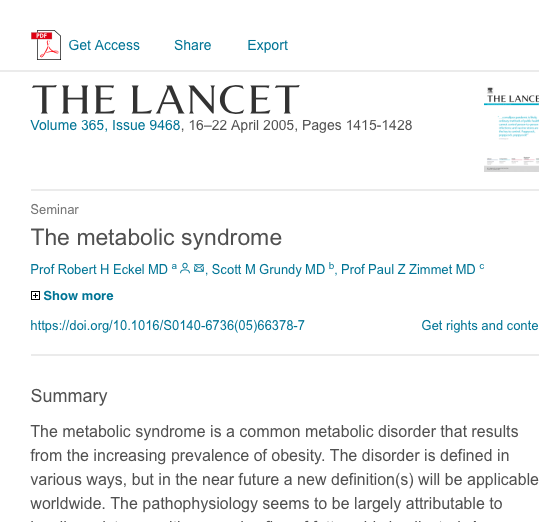Open the Share menu
Screen dimensions: 539x522
tap(192, 45)
